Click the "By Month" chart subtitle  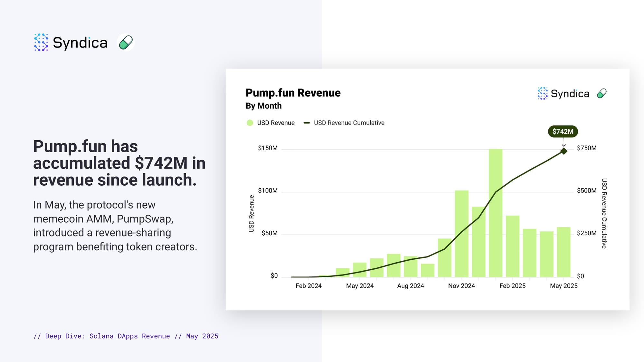[263, 106]
